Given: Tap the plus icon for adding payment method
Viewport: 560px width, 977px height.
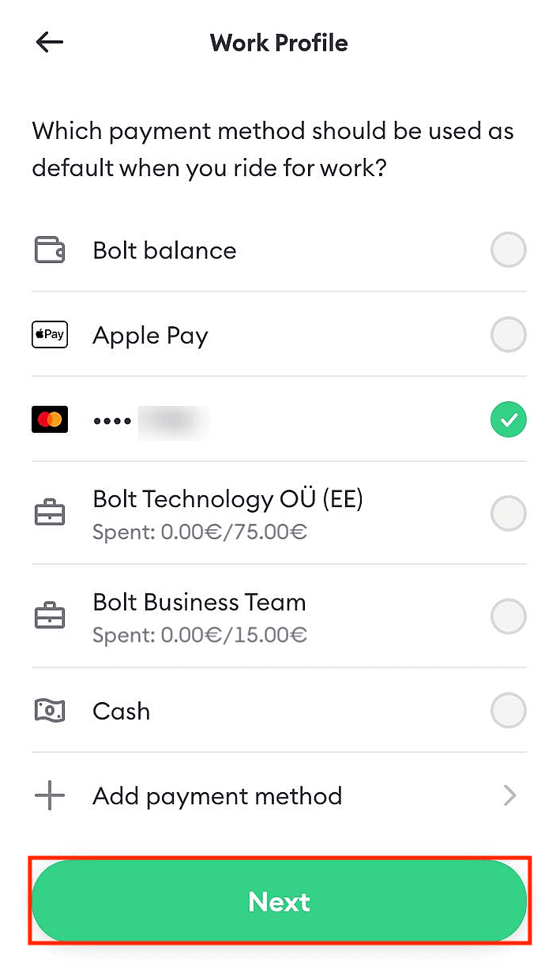Looking at the screenshot, I should point(49,795).
